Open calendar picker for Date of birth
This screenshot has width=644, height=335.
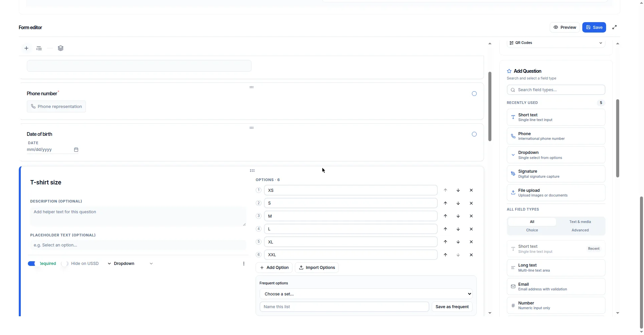click(x=76, y=150)
